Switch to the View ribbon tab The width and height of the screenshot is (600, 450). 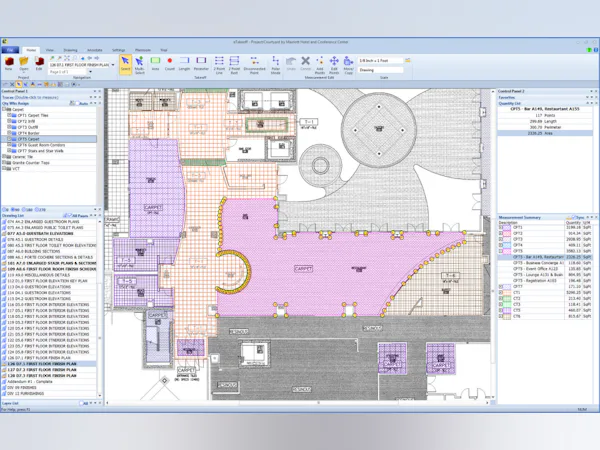click(x=50, y=50)
